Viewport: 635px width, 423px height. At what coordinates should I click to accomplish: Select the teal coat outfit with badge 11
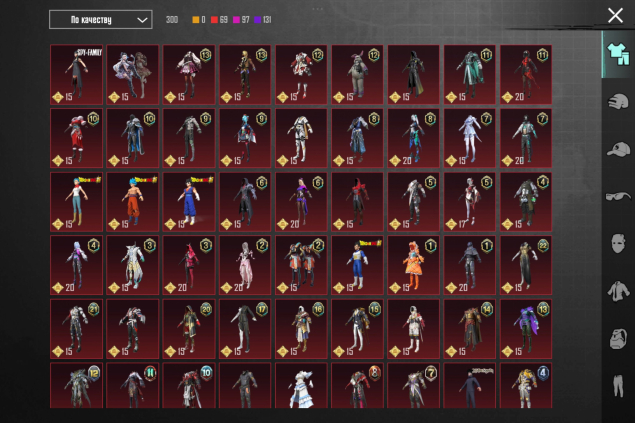470,75
